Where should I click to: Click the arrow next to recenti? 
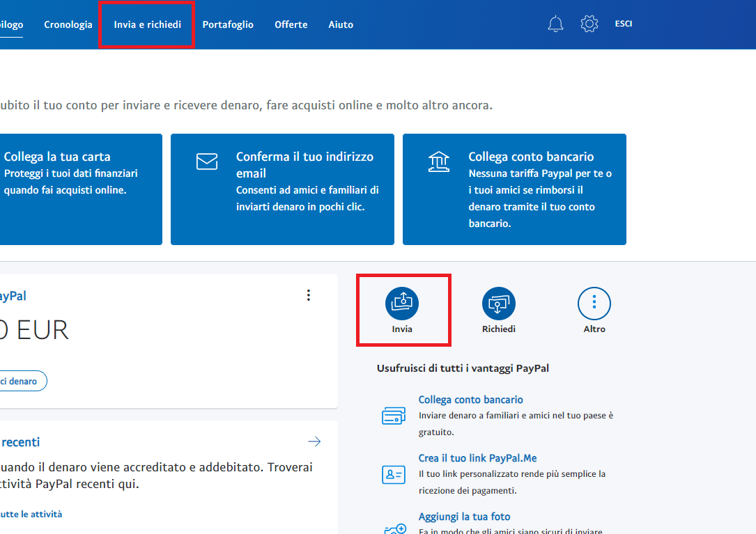pos(314,441)
